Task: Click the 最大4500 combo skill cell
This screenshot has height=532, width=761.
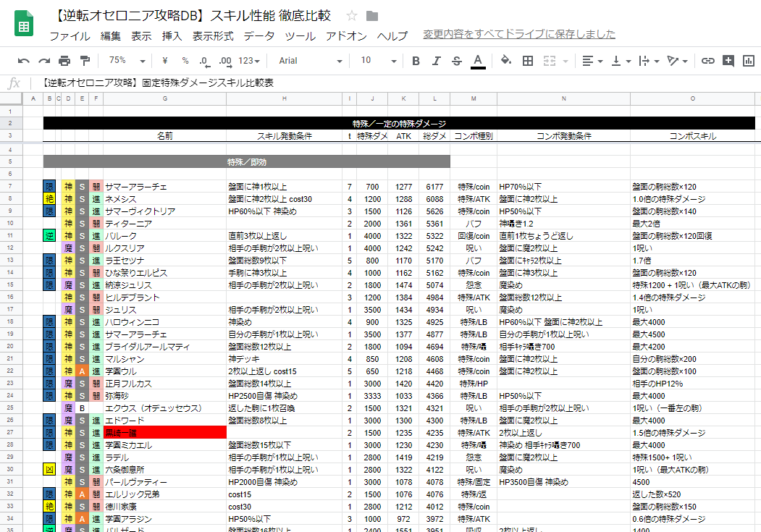Action: coord(692,334)
